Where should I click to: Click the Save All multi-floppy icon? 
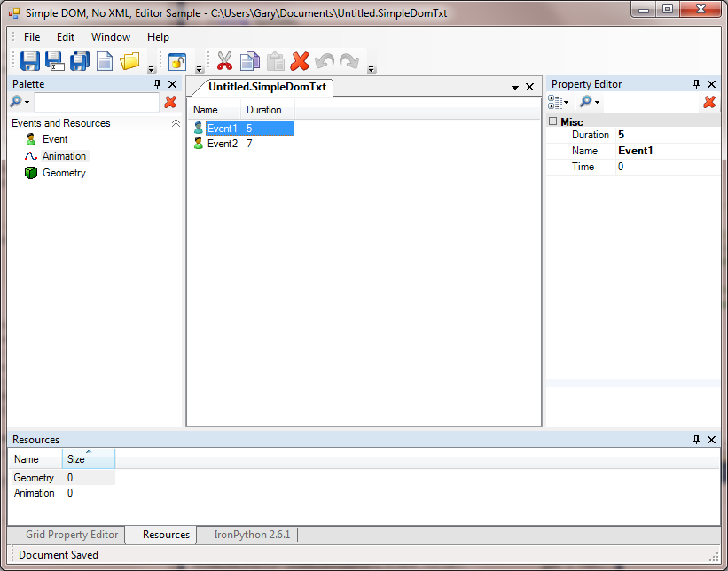tap(80, 61)
